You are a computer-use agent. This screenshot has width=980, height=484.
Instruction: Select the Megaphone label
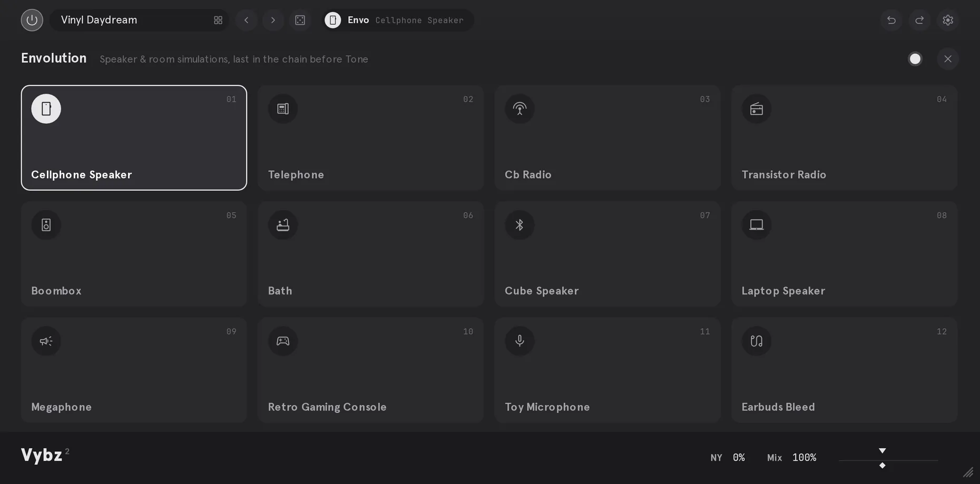pyautogui.click(x=61, y=407)
